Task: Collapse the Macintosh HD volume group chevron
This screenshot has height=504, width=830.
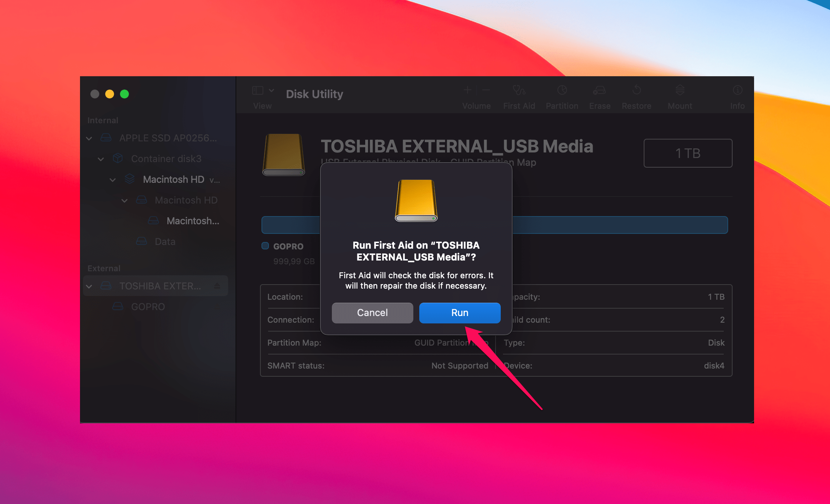Action: coord(113,180)
